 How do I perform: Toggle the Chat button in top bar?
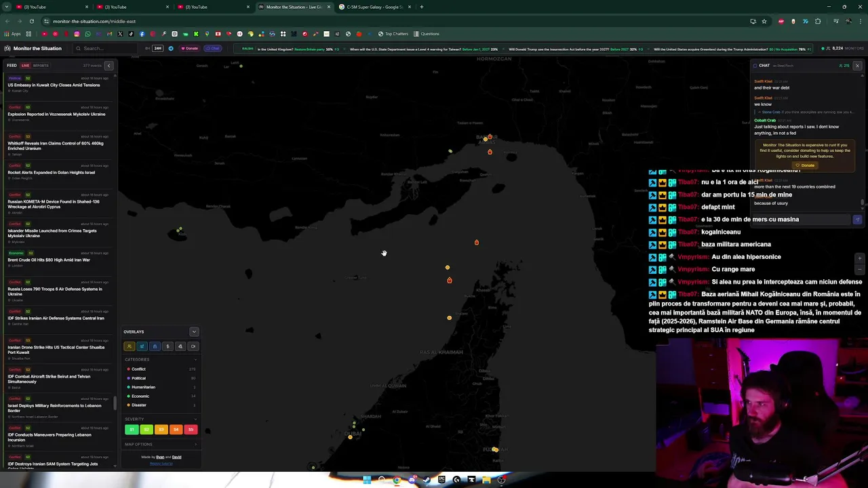pyautogui.click(x=213, y=48)
